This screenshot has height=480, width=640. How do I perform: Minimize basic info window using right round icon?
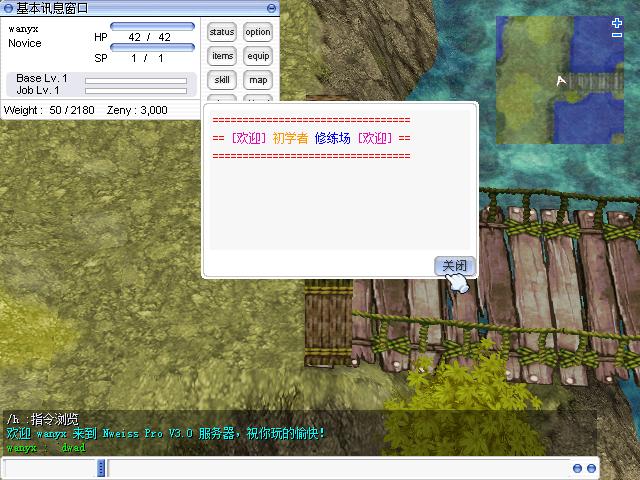tap(271, 8)
